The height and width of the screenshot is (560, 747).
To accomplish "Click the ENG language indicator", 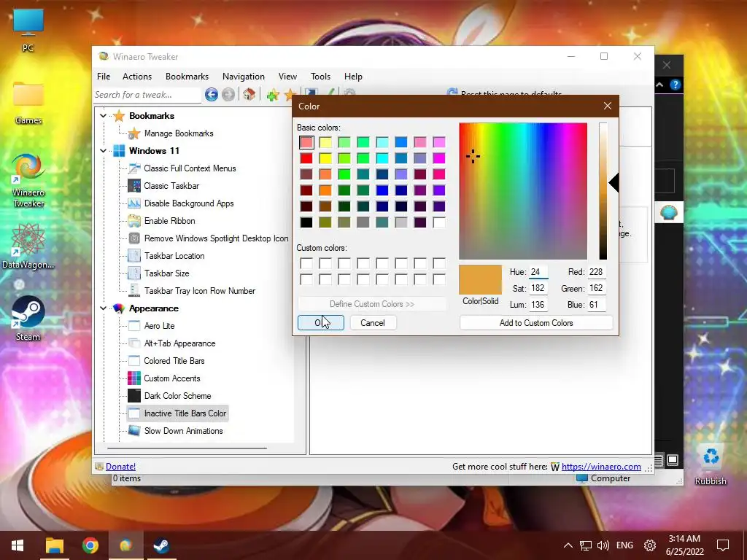I will coord(624,545).
